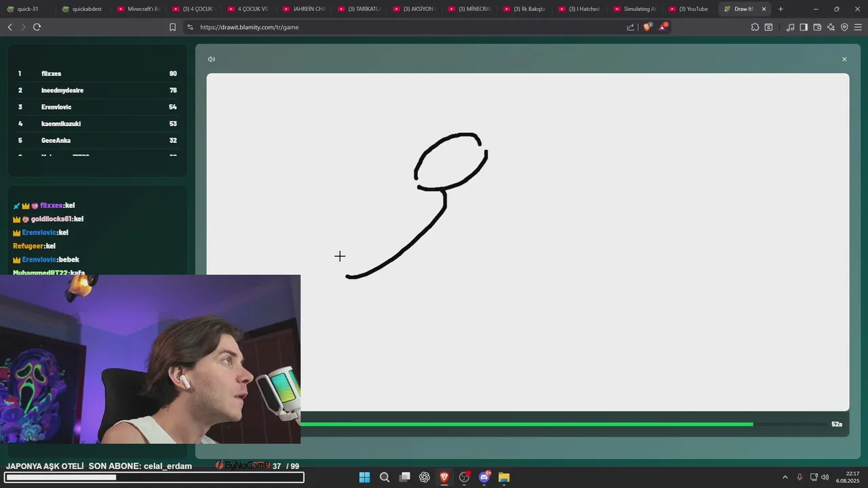
Task: Select GeceAnka leaderboard row
Action: (x=97, y=140)
